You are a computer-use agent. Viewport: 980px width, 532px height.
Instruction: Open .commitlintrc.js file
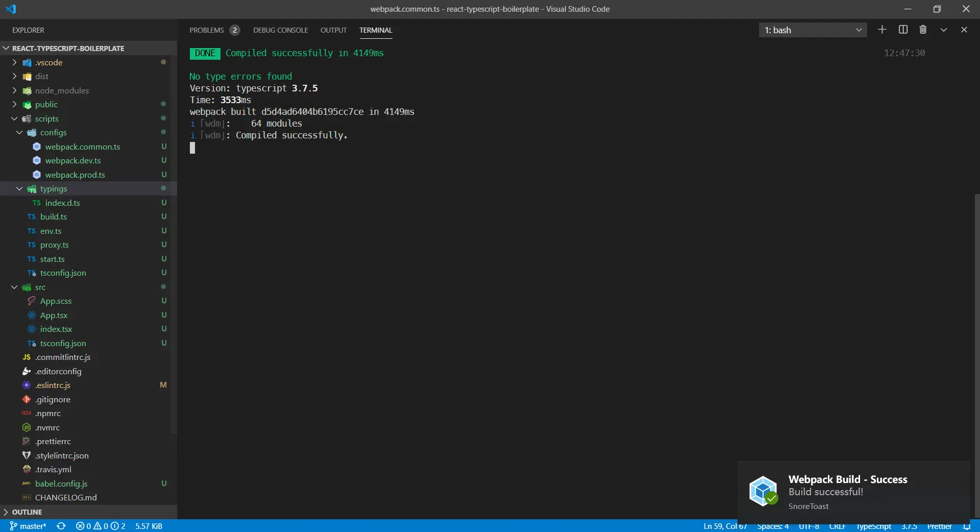pos(88,357)
